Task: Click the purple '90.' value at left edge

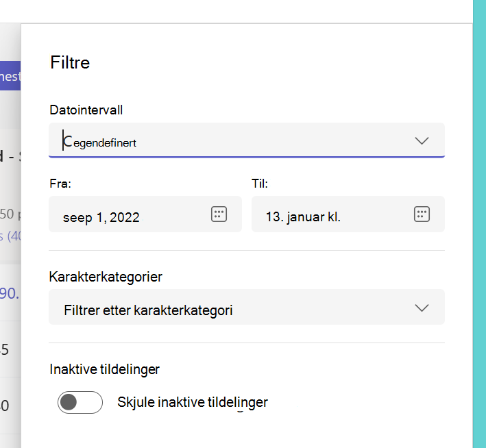Action: pos(10,293)
